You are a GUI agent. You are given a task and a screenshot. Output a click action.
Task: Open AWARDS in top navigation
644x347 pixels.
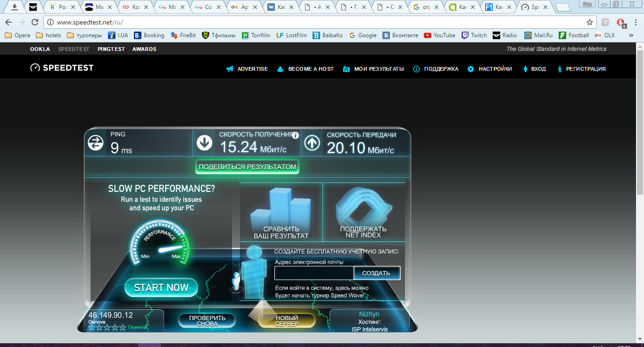tap(144, 49)
